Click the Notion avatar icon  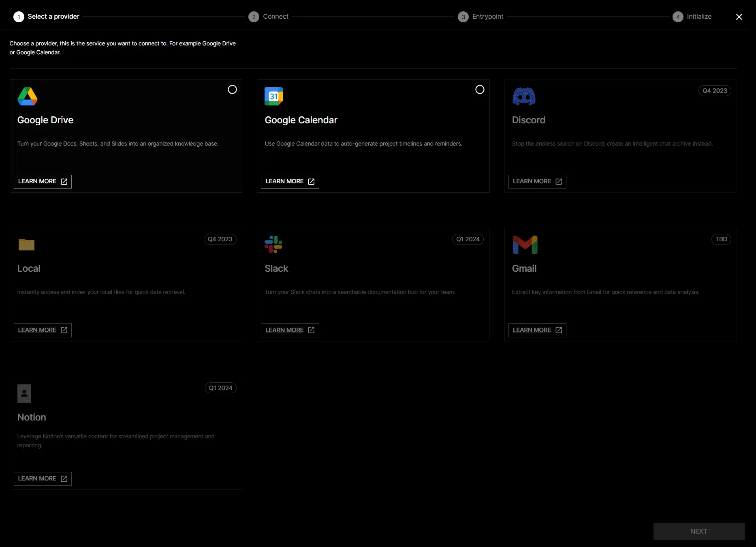click(24, 393)
